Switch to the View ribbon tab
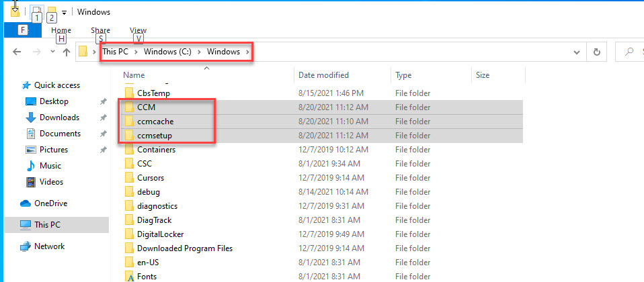644x282 pixels. (138, 30)
